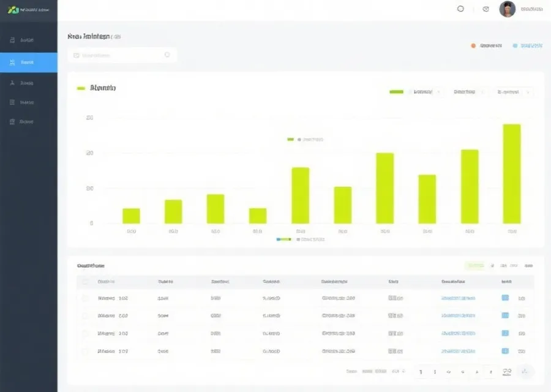Screen dimensions: 551x392
Task: Click the blue link in first table row
Action: [x=458, y=298]
